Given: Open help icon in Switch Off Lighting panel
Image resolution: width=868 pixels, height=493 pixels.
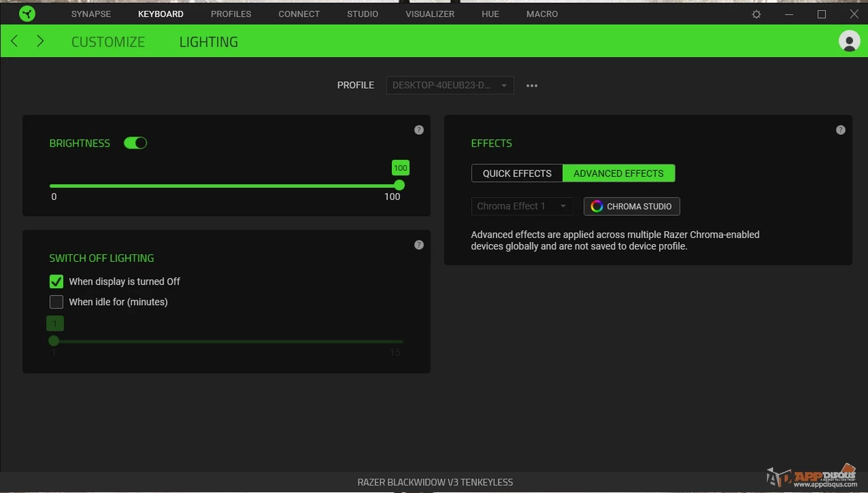Looking at the screenshot, I should coord(419,245).
